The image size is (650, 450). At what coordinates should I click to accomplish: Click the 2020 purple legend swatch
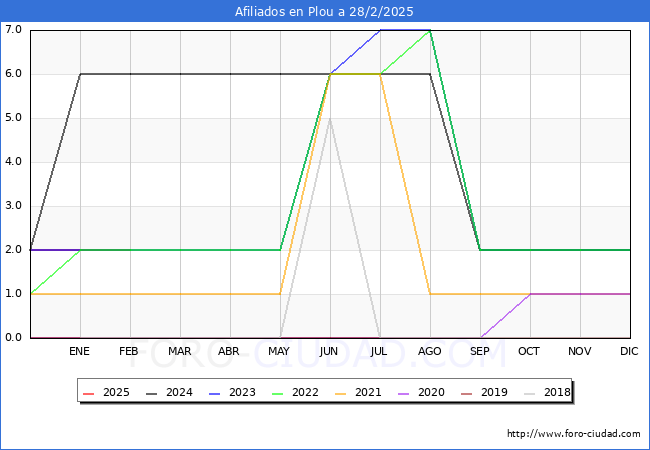tap(404, 393)
